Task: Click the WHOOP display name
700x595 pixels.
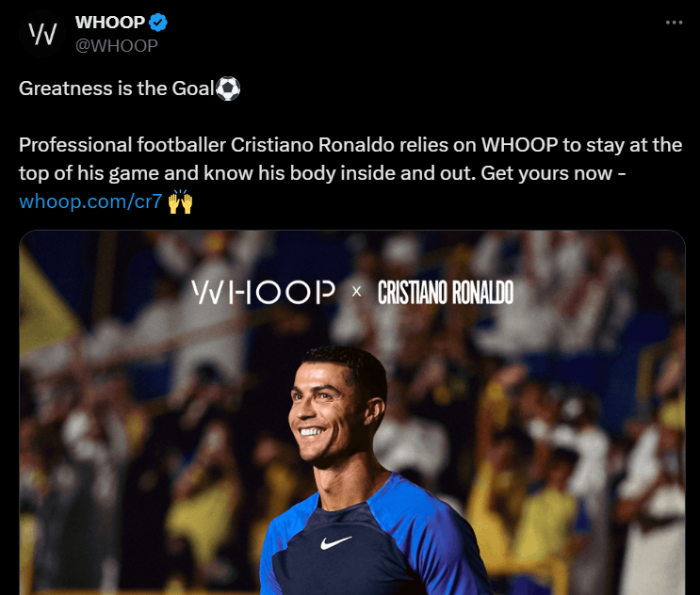Action: (x=110, y=23)
